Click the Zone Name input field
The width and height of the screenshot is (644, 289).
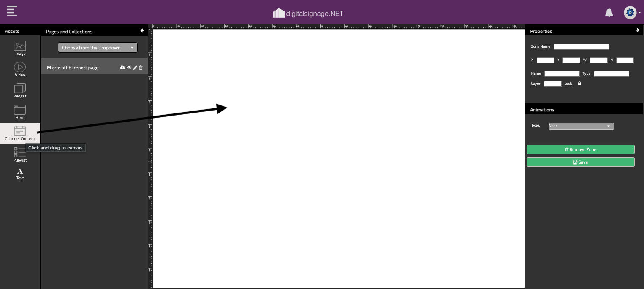pyautogui.click(x=581, y=47)
